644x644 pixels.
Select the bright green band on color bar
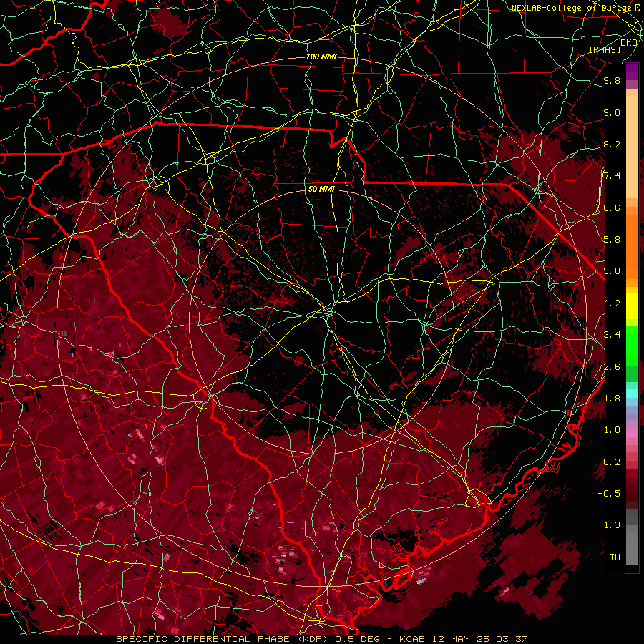coord(632,345)
